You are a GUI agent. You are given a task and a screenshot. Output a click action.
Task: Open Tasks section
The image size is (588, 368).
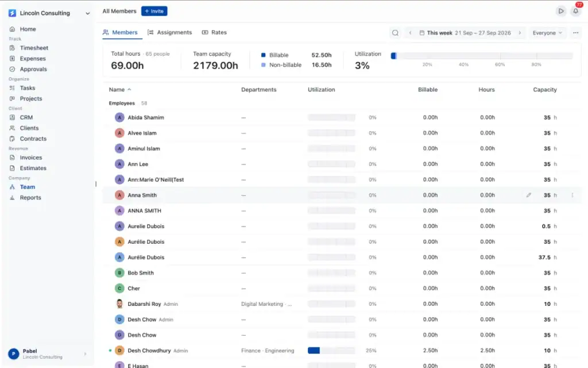tap(28, 88)
